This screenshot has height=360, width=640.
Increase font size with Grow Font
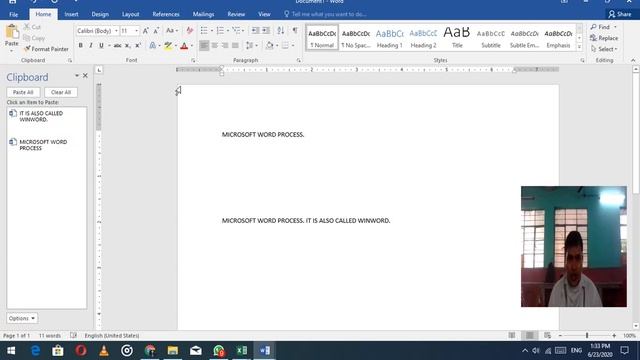tap(146, 31)
